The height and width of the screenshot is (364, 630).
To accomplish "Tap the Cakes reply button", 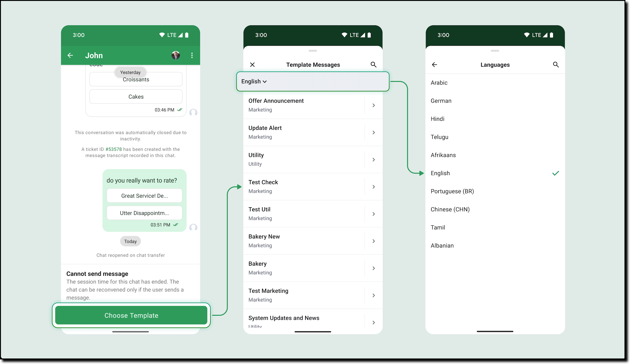I will point(136,97).
